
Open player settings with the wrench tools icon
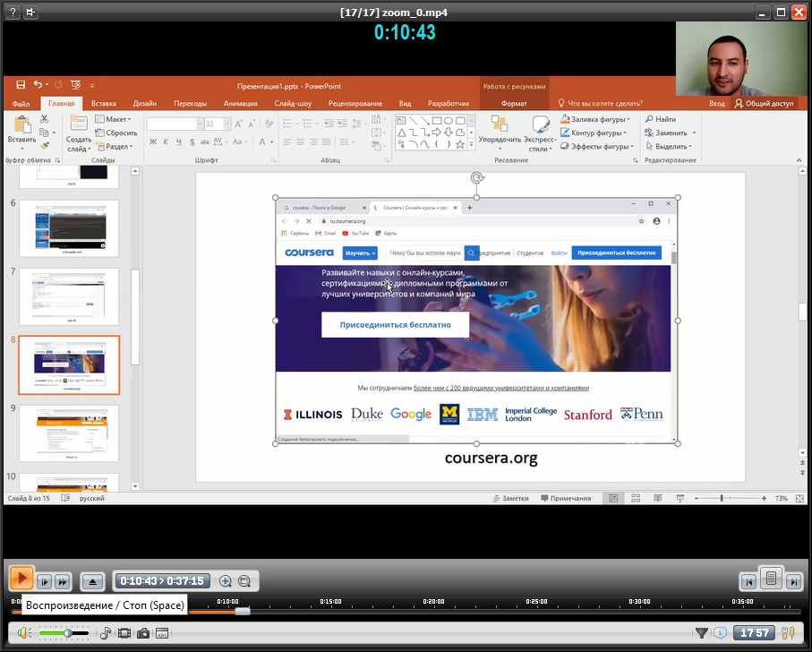788,633
